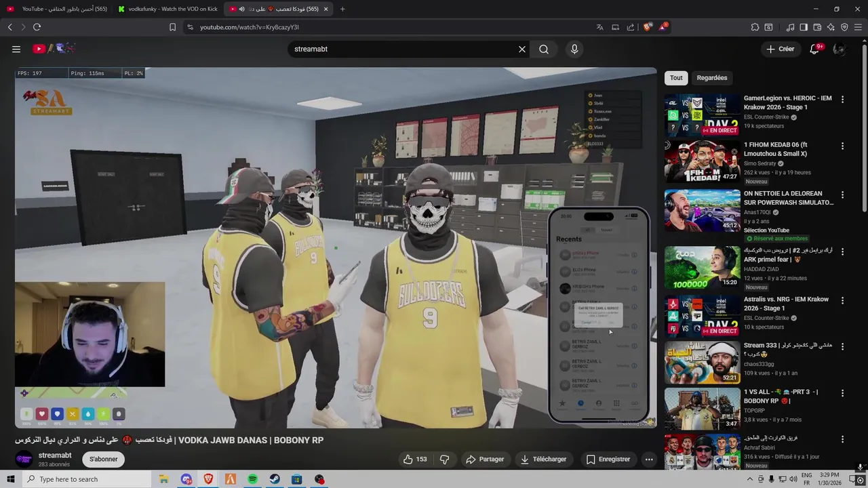
Task: Install or cast screen icon in address bar
Action: point(615,27)
